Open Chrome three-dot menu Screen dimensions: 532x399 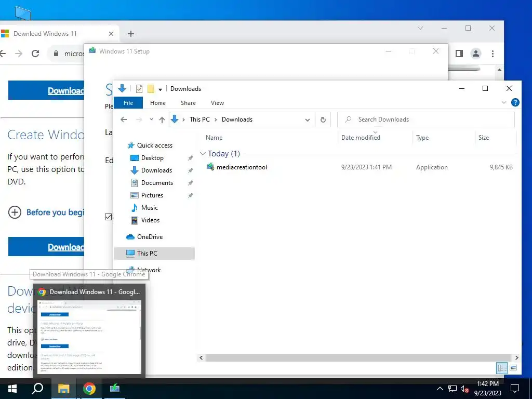[493, 54]
